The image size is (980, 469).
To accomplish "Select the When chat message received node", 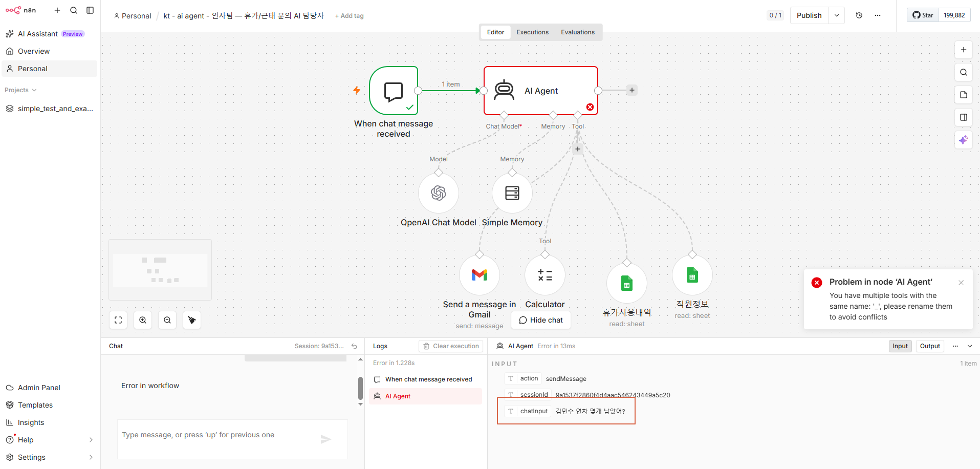I will tap(394, 91).
